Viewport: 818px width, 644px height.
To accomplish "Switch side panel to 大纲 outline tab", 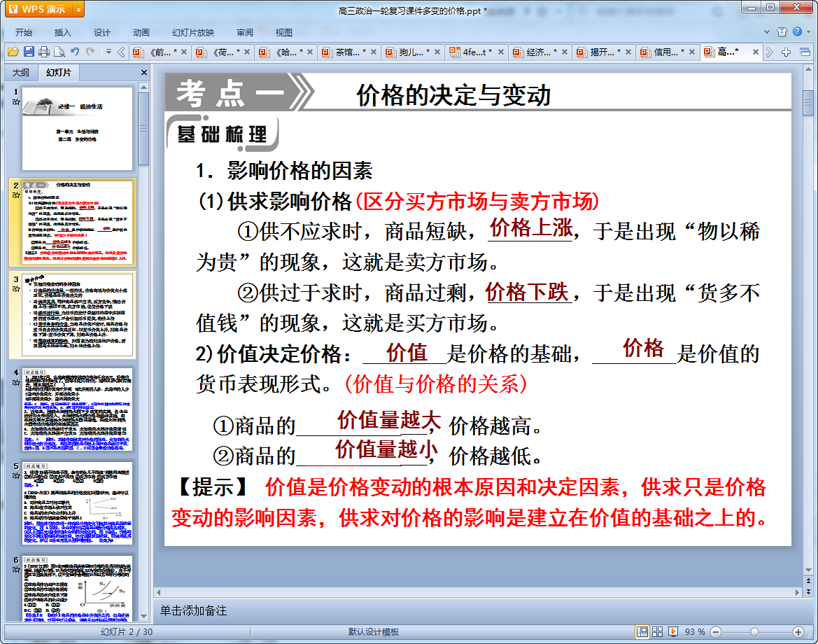I will click(x=21, y=73).
